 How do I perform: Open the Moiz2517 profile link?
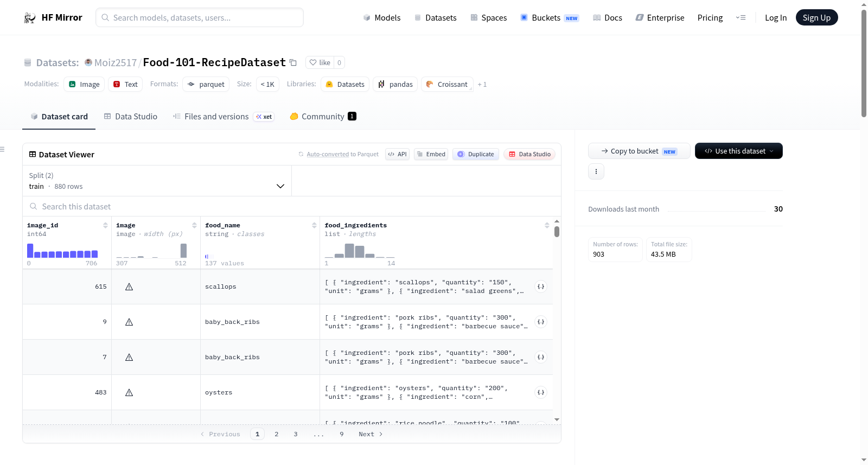[116, 62]
